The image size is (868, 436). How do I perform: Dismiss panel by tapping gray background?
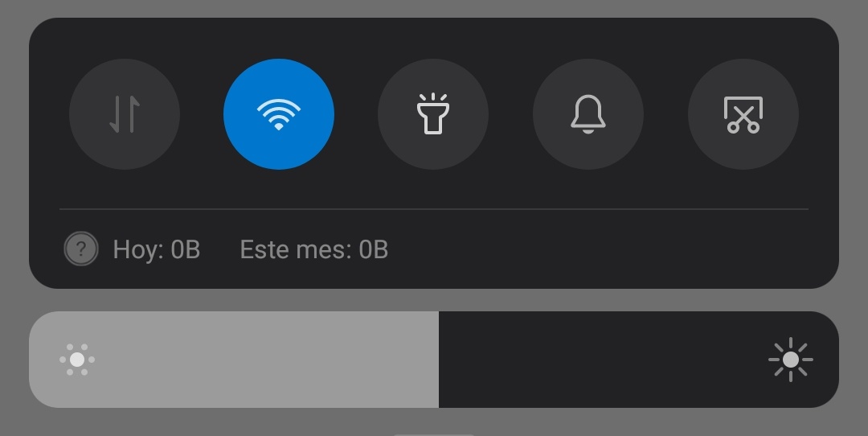coord(434,300)
